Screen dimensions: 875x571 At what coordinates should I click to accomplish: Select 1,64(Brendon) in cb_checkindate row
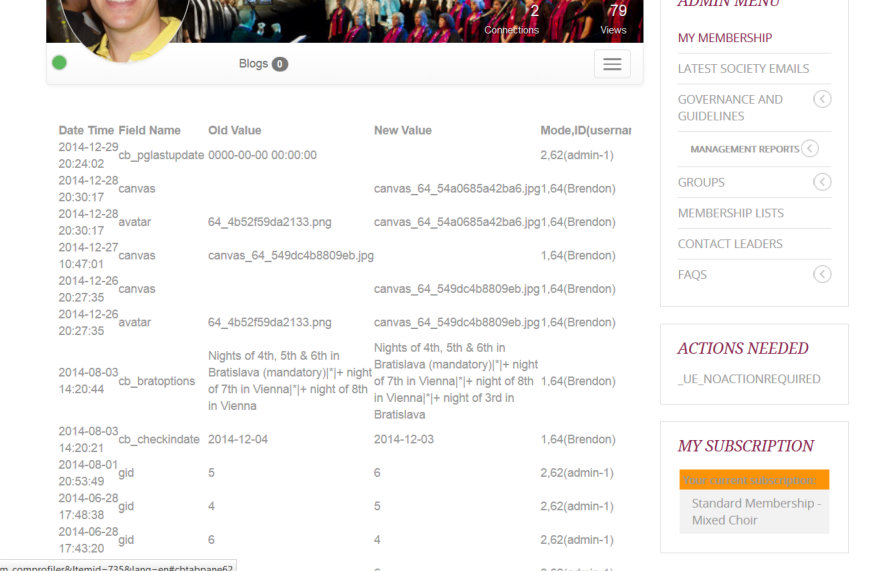pyautogui.click(x=578, y=439)
